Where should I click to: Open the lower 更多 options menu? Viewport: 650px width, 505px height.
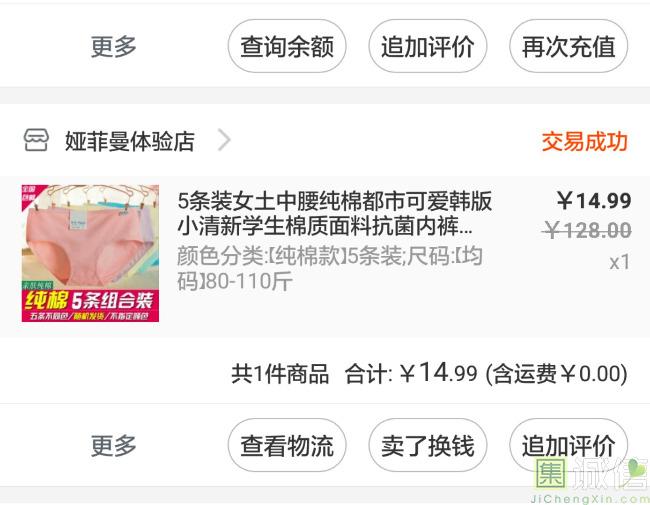click(114, 445)
